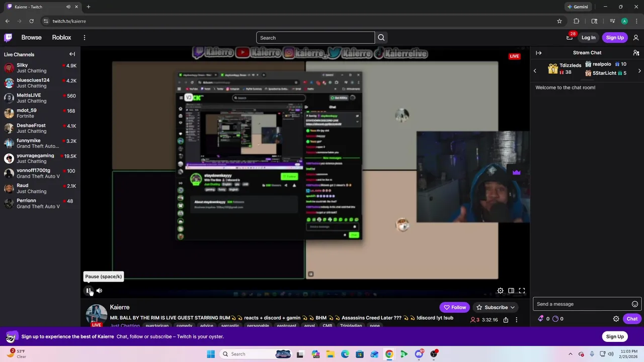Open vonnoff1700tg channel
This screenshot has width=644, height=362.
point(40,173)
